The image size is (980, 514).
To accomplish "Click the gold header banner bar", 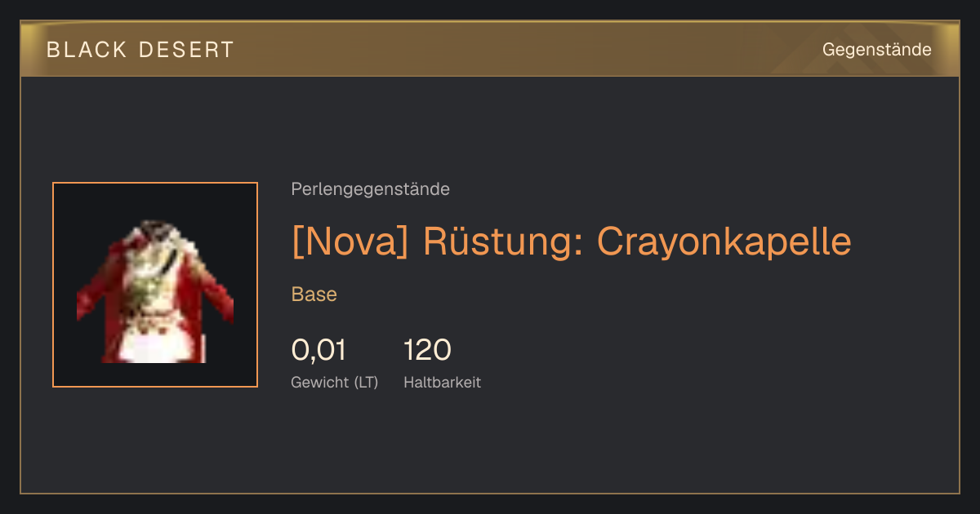I will click(x=490, y=49).
